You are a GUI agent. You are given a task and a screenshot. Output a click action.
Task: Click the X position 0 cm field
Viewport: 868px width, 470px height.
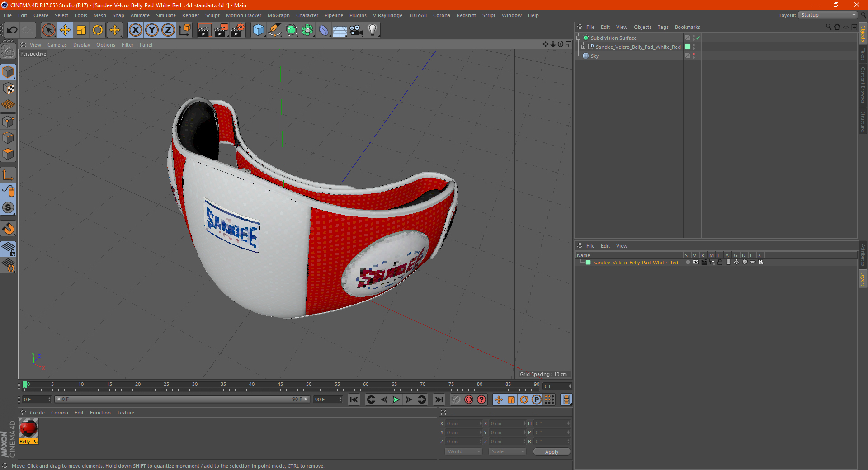[462, 423]
